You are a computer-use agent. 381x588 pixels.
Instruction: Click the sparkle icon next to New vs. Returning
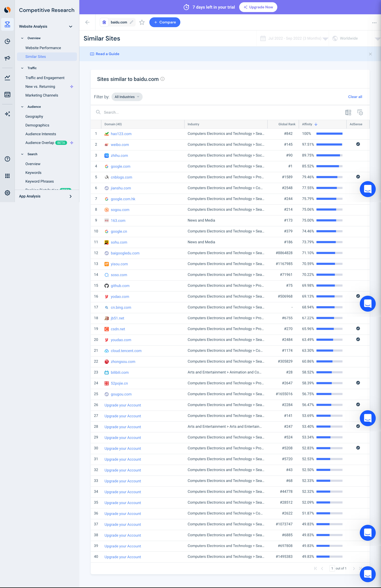pos(72,86)
